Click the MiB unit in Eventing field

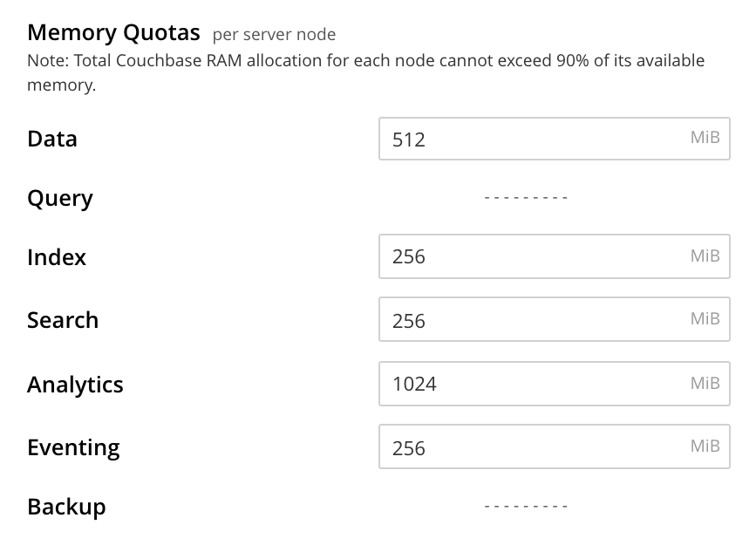pyautogui.click(x=705, y=446)
